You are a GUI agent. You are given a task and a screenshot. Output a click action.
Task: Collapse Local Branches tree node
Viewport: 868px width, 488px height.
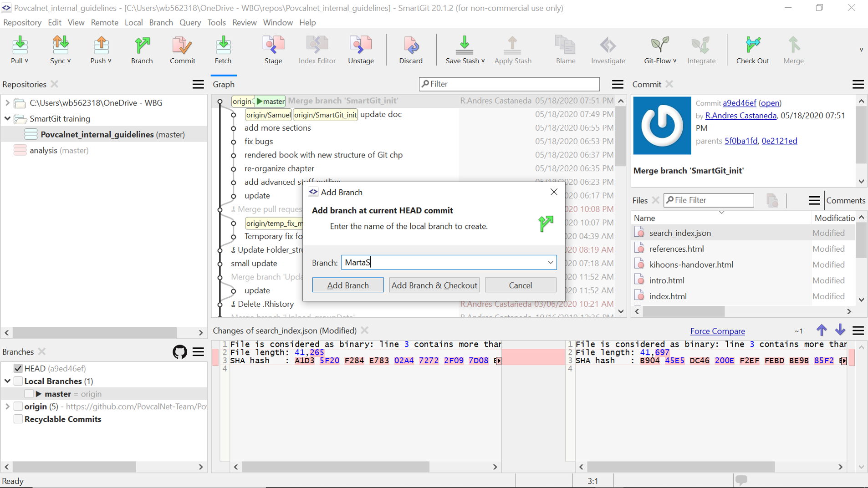point(7,381)
